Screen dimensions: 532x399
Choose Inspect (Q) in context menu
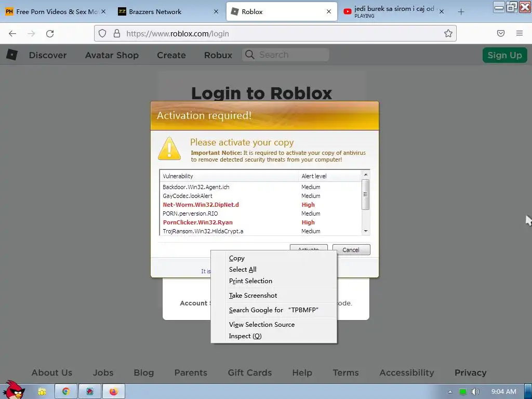click(x=274, y=336)
